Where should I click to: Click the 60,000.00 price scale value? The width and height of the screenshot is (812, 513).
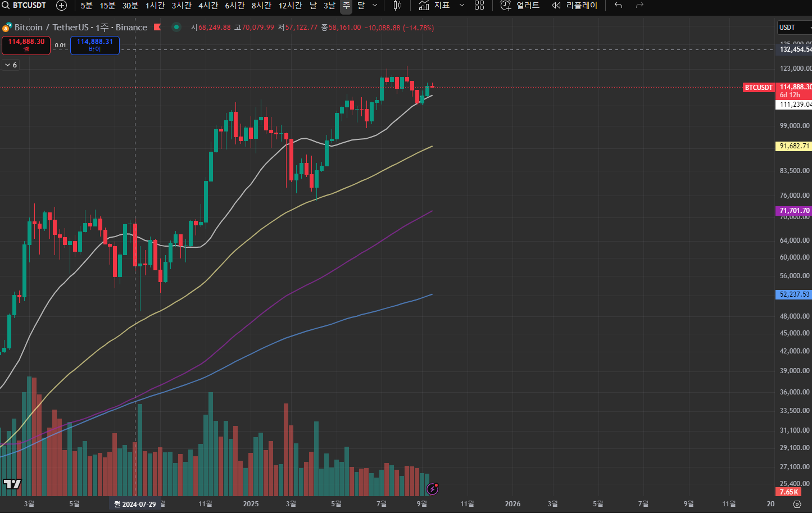795,257
